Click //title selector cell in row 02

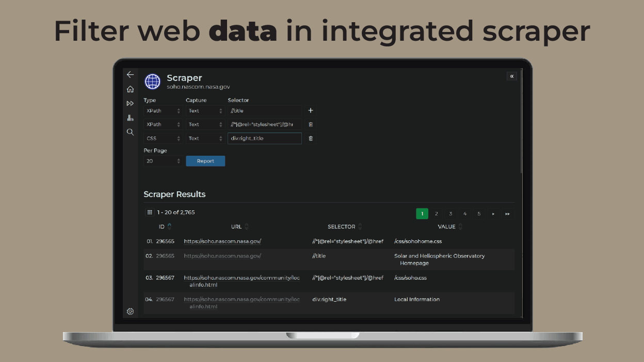pos(319,256)
